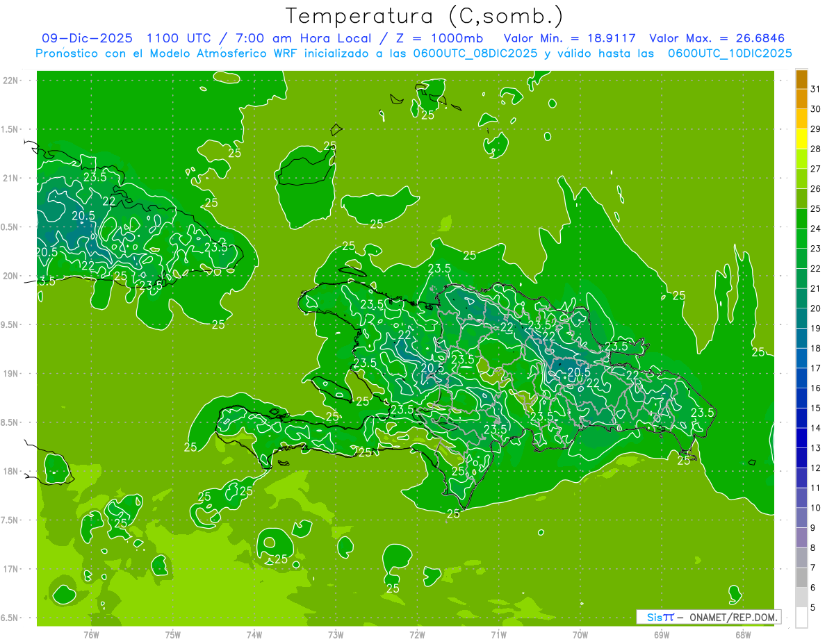Pick the yellow swatch between legend 28 and 29
Viewport: 834px width, 644px height.
[801, 138]
